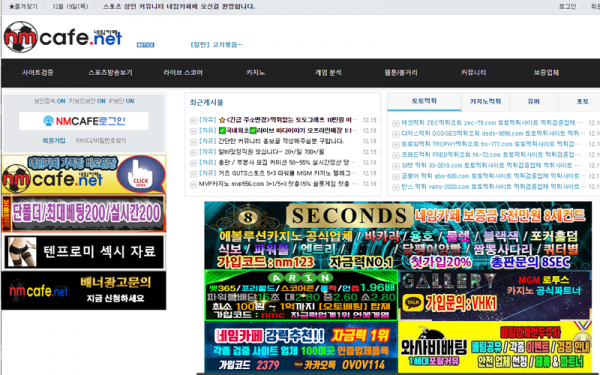The height and width of the screenshot is (375, 600).
Task: Click post icon beside 트로피먹튀 TROPHY row
Action: pos(396,145)
